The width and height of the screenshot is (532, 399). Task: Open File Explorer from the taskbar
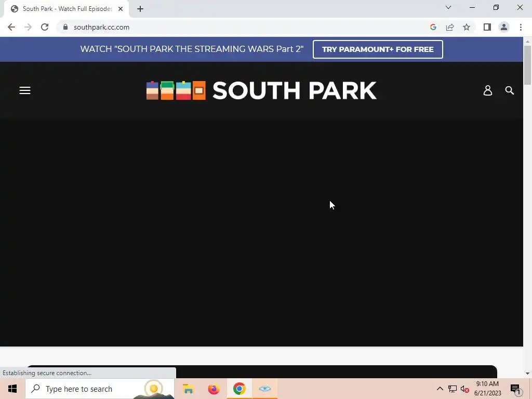[x=188, y=389]
